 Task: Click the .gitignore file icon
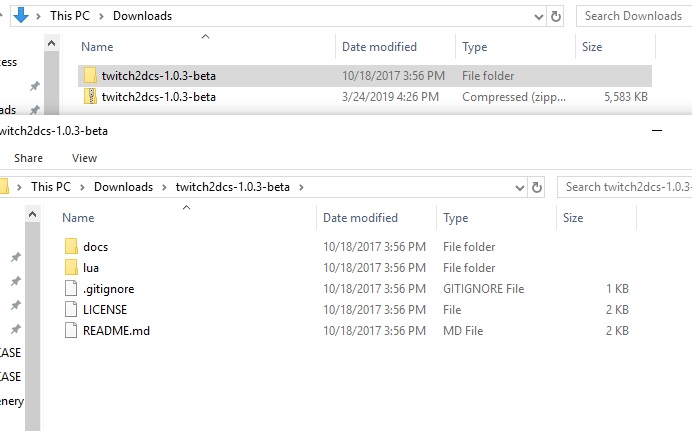click(x=71, y=289)
